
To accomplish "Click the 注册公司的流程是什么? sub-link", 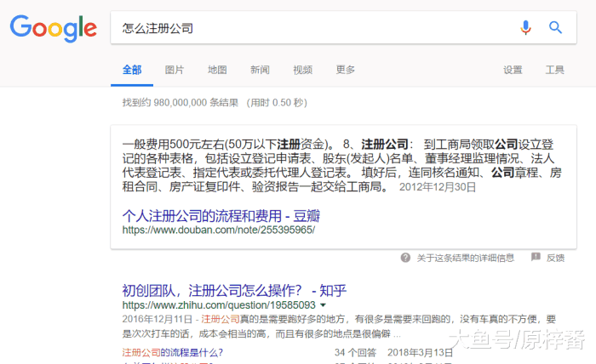I will pos(173,352).
